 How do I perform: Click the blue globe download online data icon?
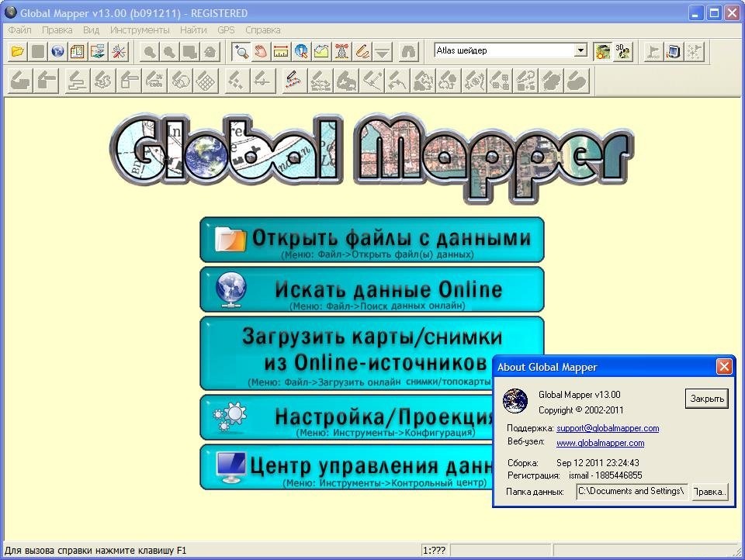57,51
